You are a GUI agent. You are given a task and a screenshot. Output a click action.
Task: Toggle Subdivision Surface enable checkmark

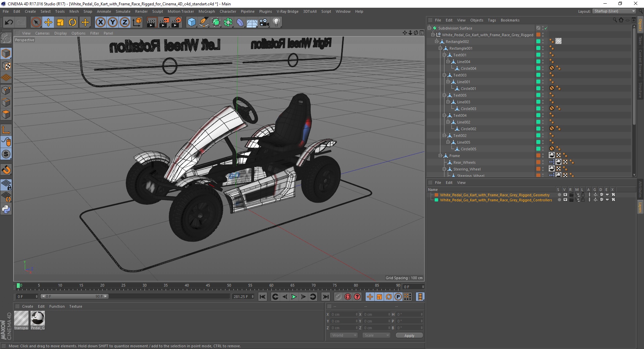tap(546, 28)
